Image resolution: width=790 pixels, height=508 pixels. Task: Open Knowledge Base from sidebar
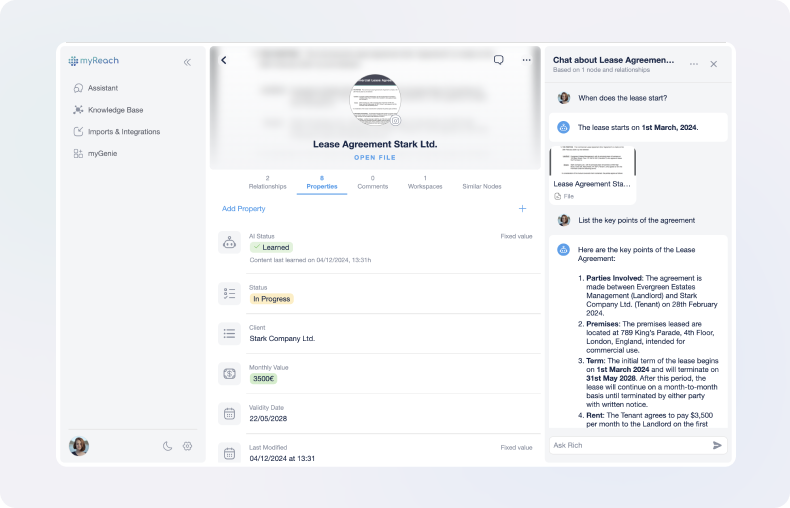point(114,110)
